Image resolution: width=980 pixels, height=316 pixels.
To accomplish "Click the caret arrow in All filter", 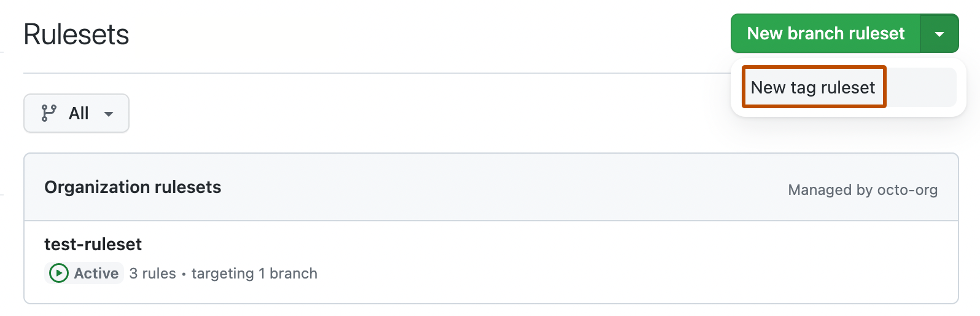I will (x=109, y=114).
